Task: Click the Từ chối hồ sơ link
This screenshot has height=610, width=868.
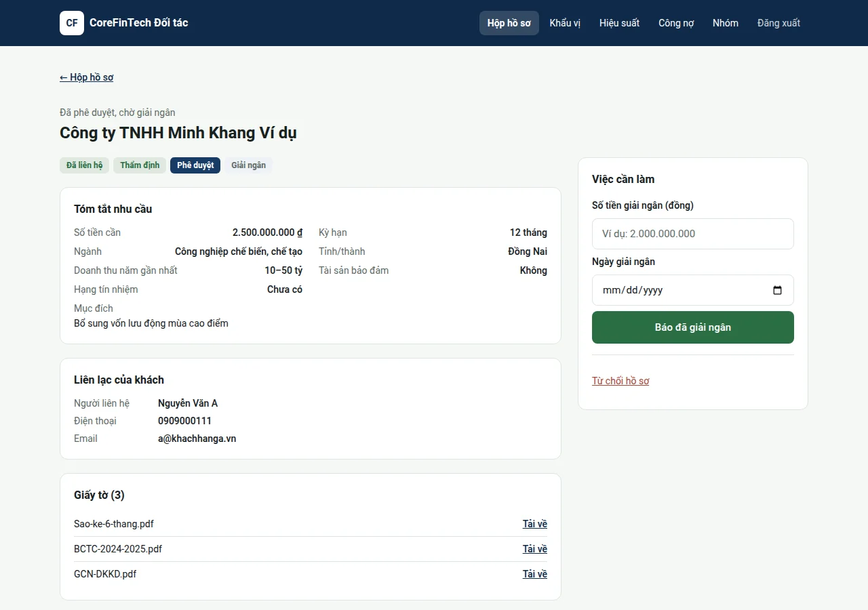Action: (620, 381)
